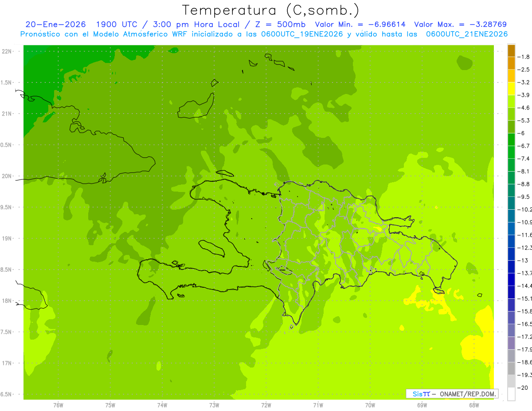Click the "73W" longitude axis label
The height and width of the screenshot is (411, 532).
coord(214,405)
